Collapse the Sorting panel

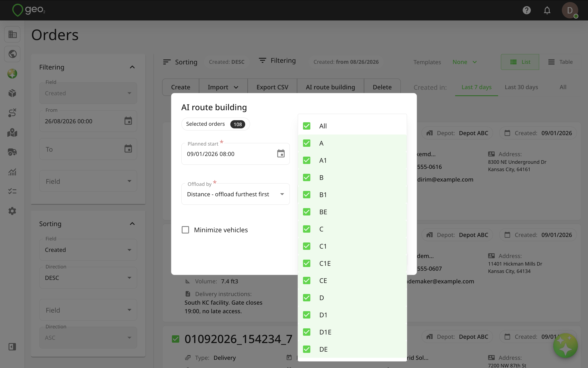tap(132, 224)
